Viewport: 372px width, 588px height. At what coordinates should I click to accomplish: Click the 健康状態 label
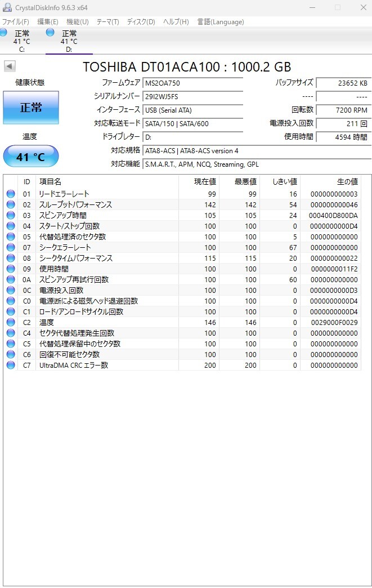(30, 82)
